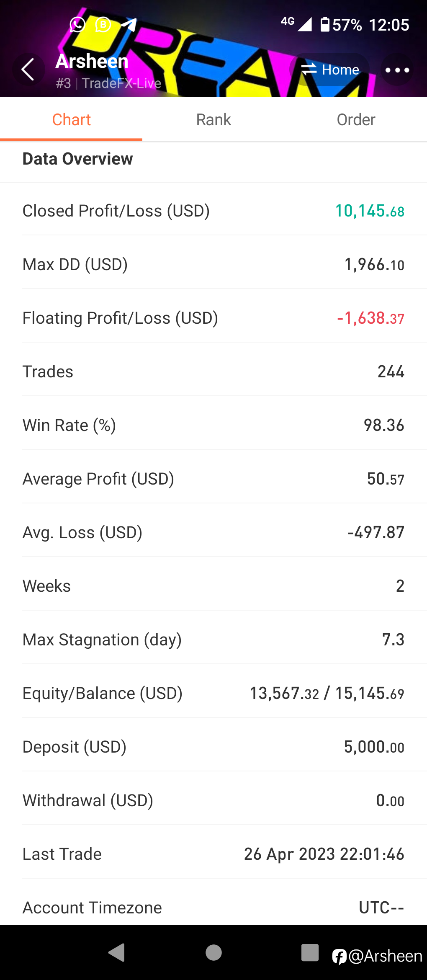Open the three-dots more options menu
427x980 pixels.
point(397,70)
